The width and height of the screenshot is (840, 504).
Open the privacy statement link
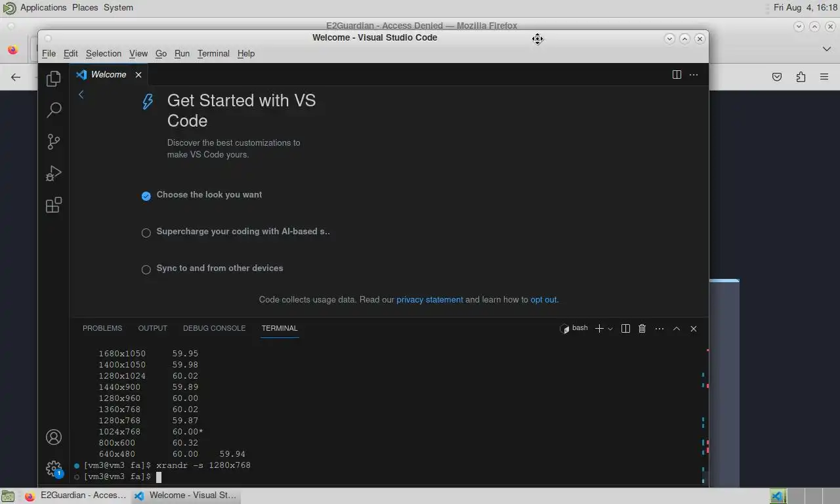click(430, 300)
